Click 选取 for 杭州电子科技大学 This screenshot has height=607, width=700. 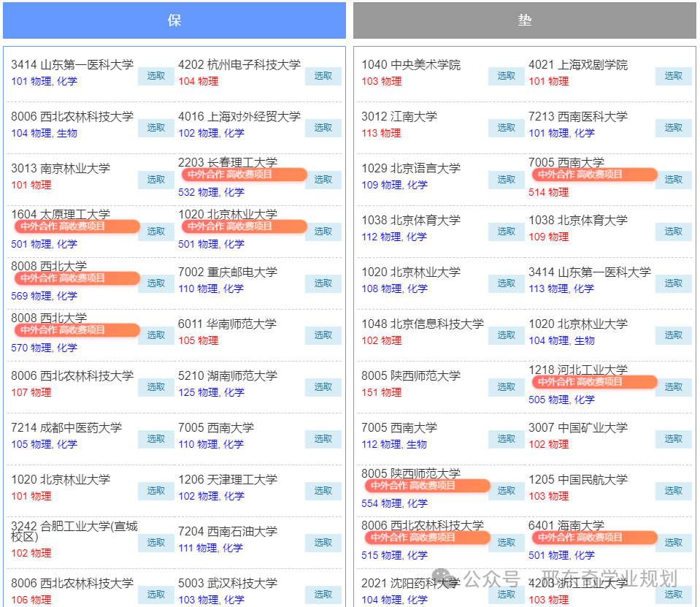pos(323,76)
